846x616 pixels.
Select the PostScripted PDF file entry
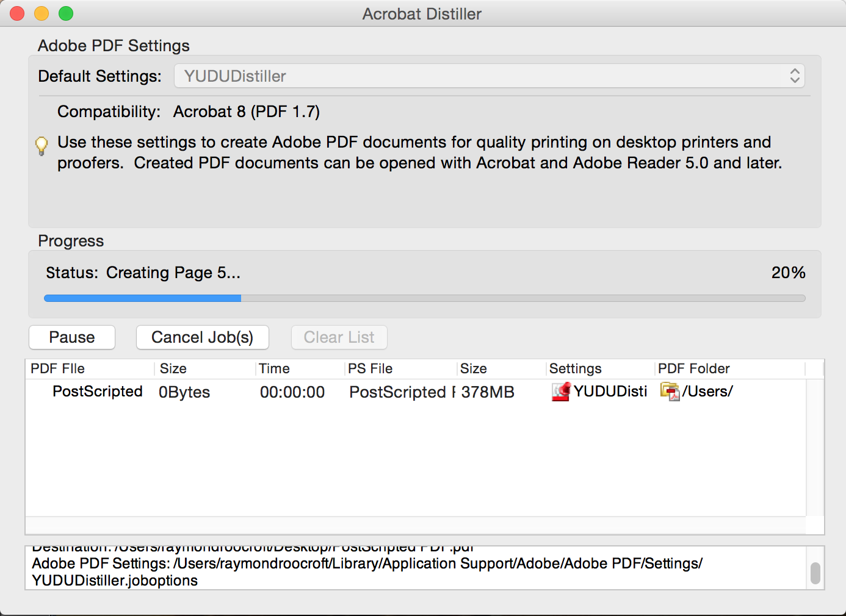(x=98, y=392)
